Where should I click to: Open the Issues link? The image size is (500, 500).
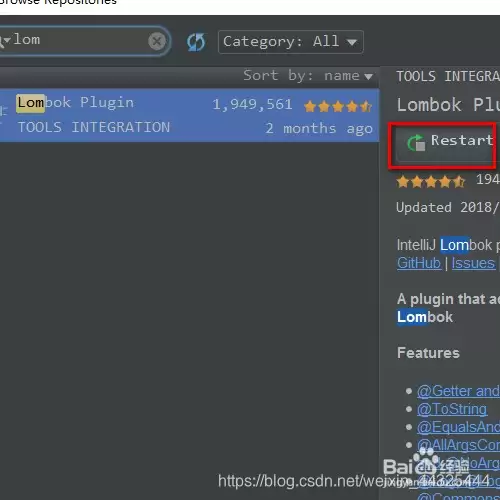tap(473, 263)
